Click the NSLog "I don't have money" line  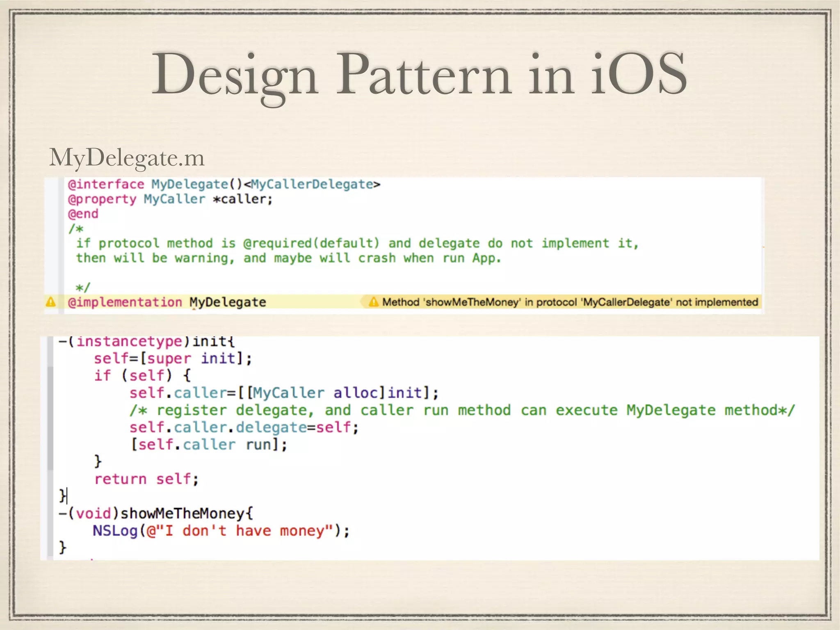pyautogui.click(x=221, y=531)
